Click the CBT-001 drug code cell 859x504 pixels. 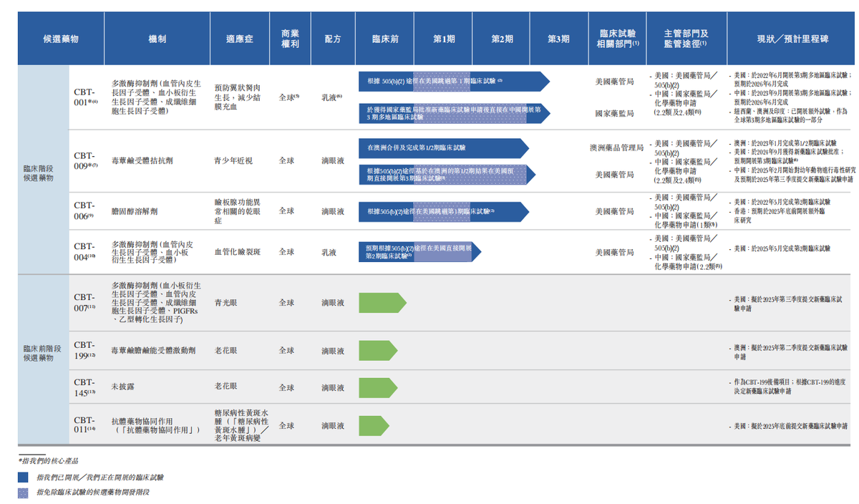[85, 97]
